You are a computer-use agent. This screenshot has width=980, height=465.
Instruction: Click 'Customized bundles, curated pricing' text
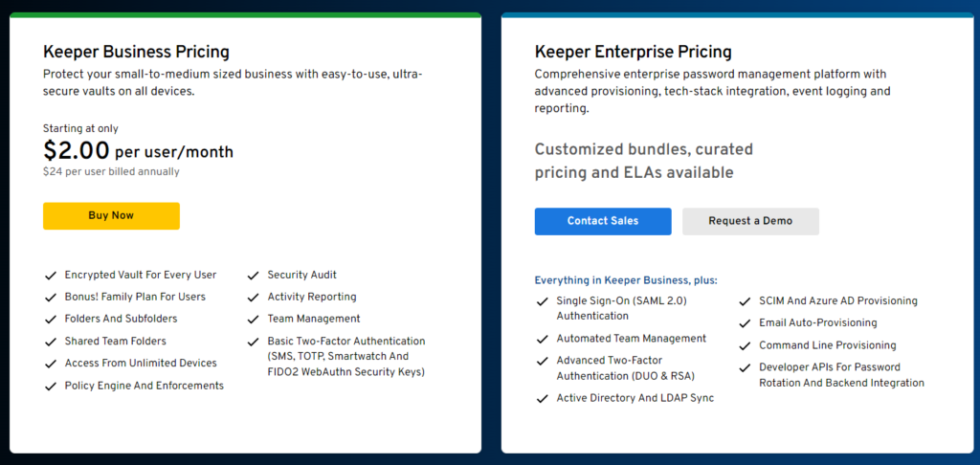pos(644,161)
